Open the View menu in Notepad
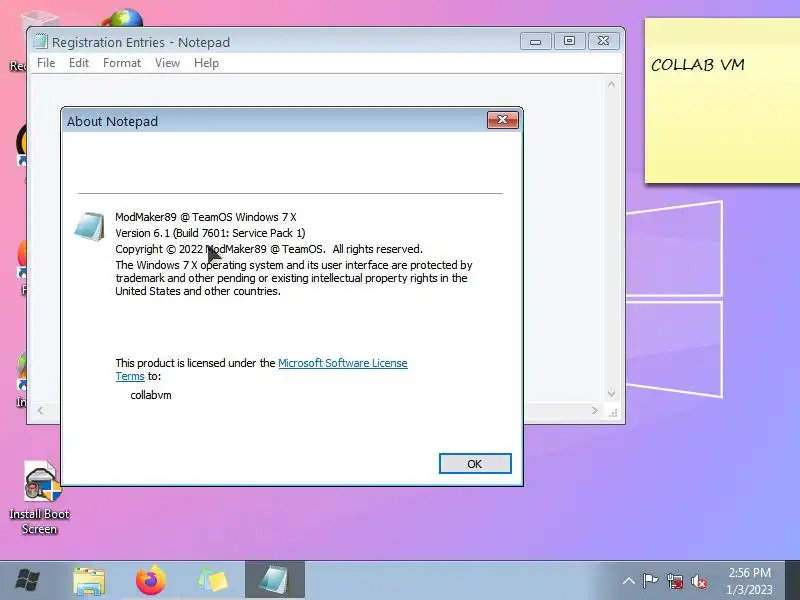The width and height of the screenshot is (800, 600). coord(167,63)
